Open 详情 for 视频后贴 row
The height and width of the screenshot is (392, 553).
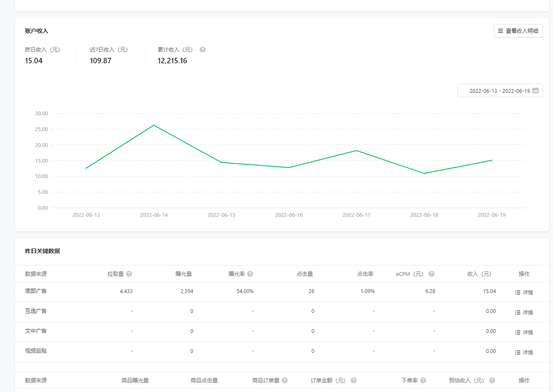(524, 352)
